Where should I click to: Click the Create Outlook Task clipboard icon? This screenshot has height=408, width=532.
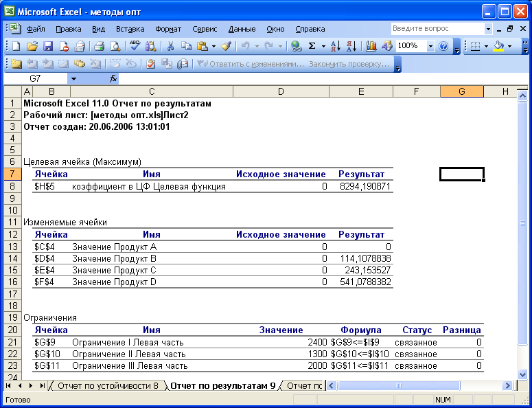coord(150,63)
